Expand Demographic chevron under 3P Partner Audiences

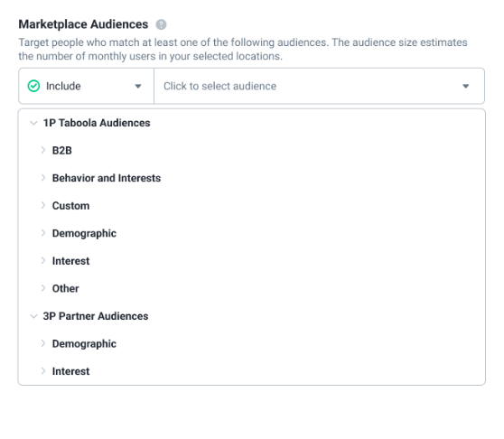click(43, 343)
